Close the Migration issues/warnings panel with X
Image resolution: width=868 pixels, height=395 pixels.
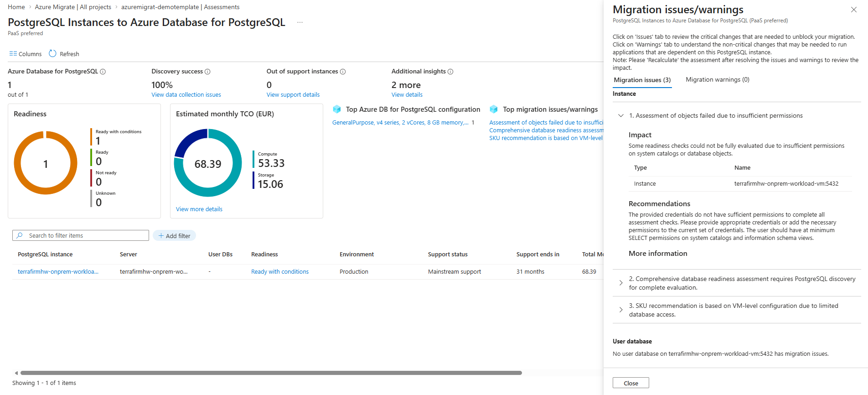854,10
